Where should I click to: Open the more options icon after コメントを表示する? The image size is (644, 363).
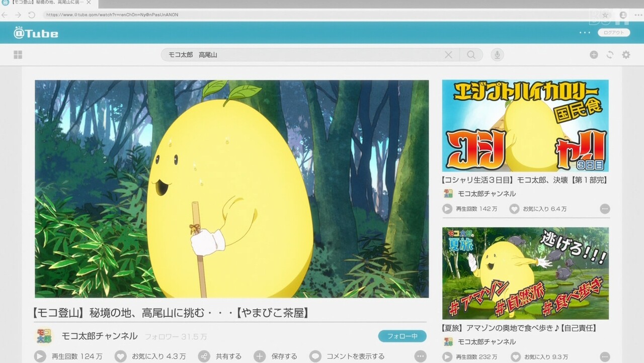click(x=420, y=356)
